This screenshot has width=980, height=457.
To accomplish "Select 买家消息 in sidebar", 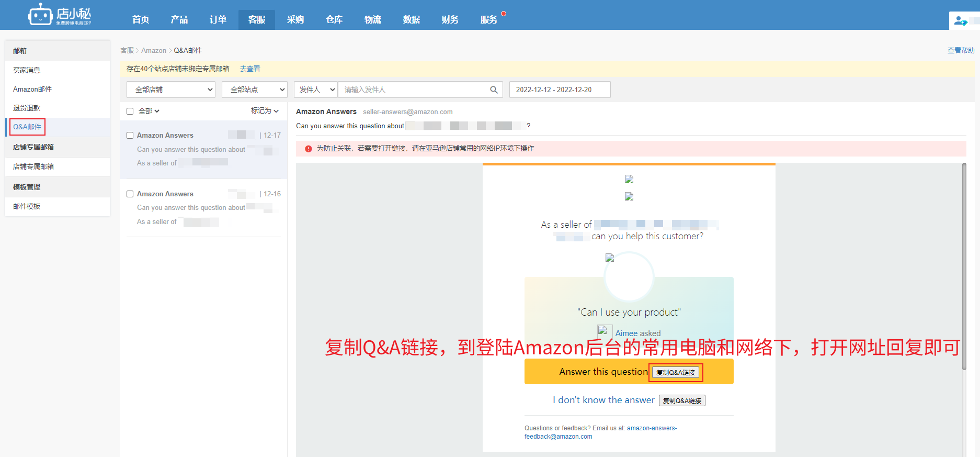I will coord(58,70).
